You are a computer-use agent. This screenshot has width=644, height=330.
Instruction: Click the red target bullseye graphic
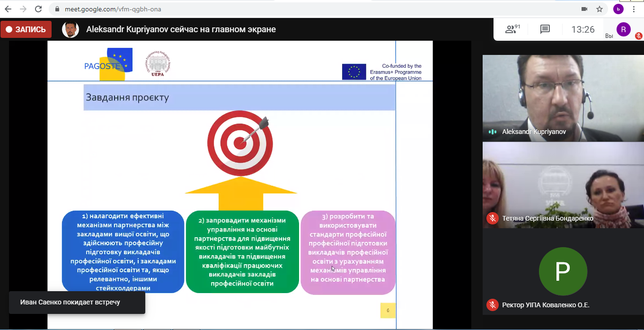point(240,143)
